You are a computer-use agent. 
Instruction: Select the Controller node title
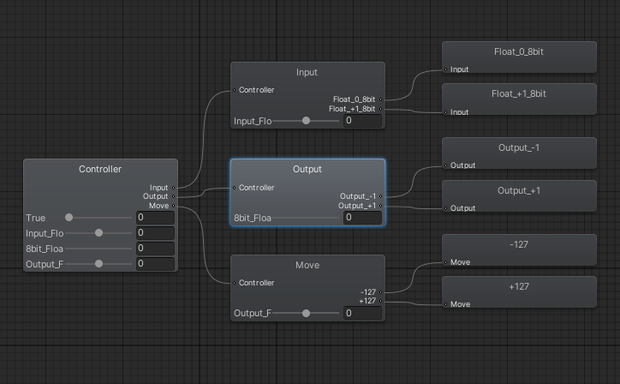(100, 169)
